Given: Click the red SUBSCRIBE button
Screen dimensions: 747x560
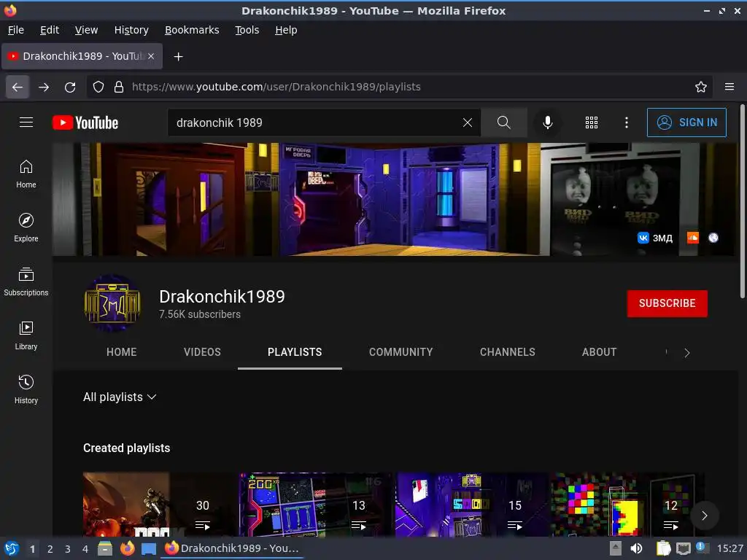Looking at the screenshot, I should tap(667, 303).
